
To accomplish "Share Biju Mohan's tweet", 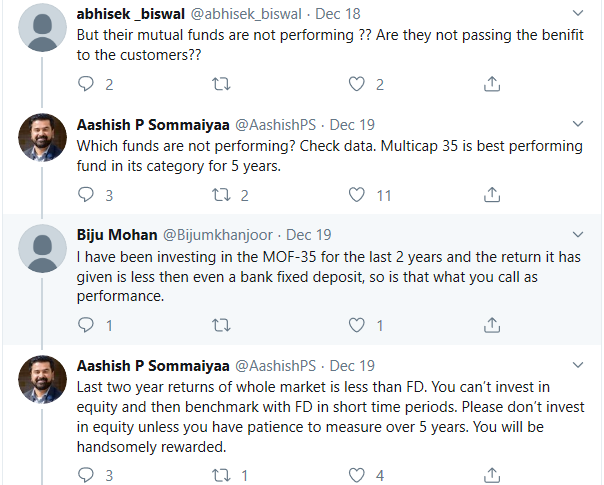I will pos(492,325).
